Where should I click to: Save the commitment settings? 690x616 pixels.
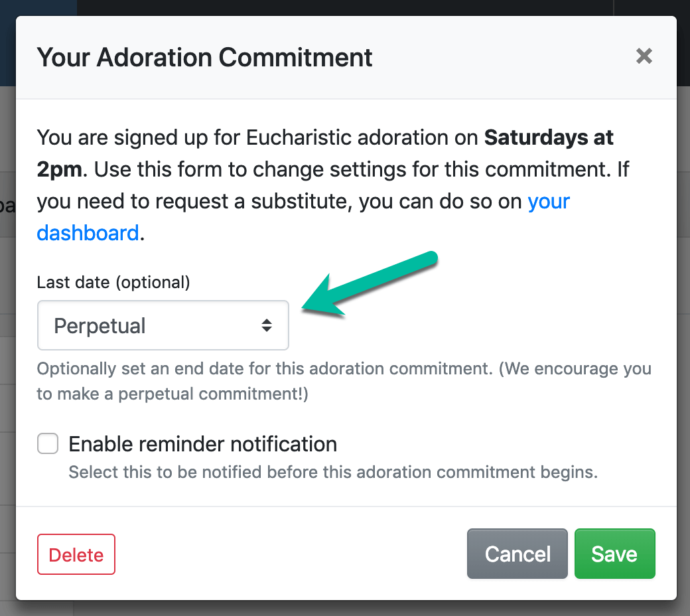click(x=614, y=554)
